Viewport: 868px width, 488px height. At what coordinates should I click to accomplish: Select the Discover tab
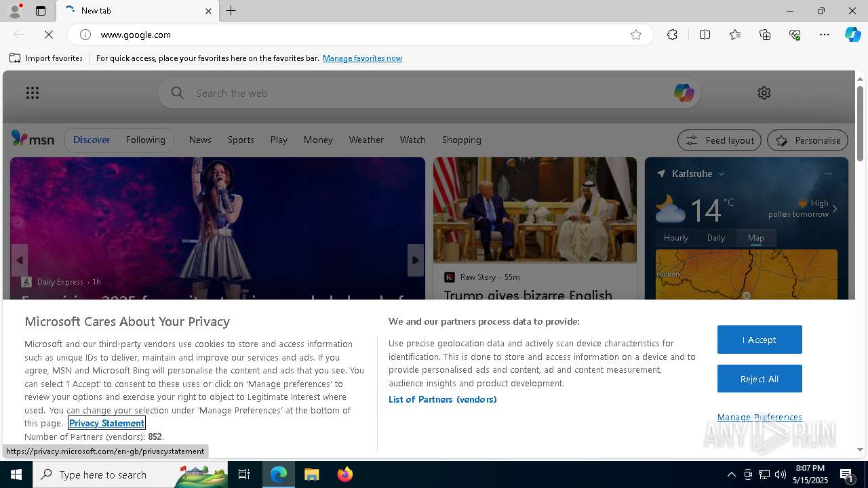tap(92, 140)
